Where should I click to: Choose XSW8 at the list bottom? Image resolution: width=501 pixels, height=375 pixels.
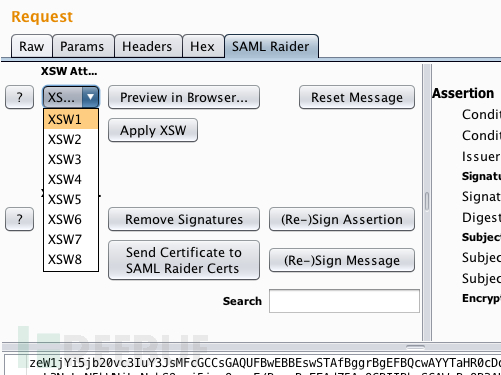tap(71, 259)
